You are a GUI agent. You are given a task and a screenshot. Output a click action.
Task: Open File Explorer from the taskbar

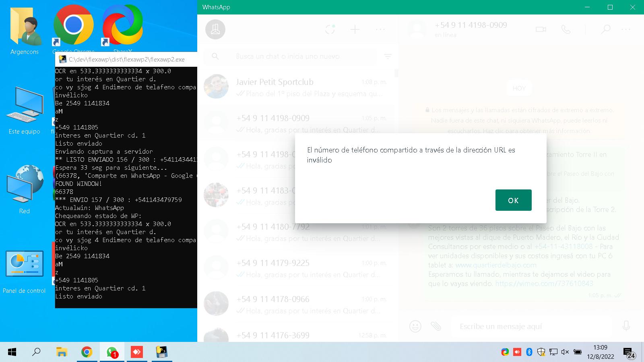coord(62,352)
